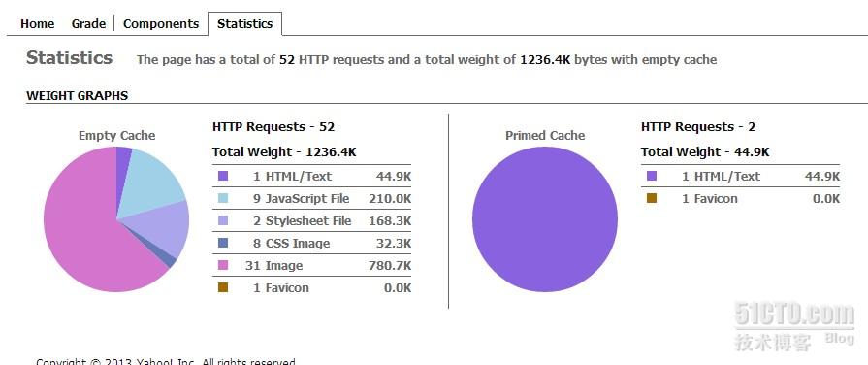Click the Favicon brown swatch in Empty Cache legend
The width and height of the screenshot is (868, 365).
[x=223, y=287]
